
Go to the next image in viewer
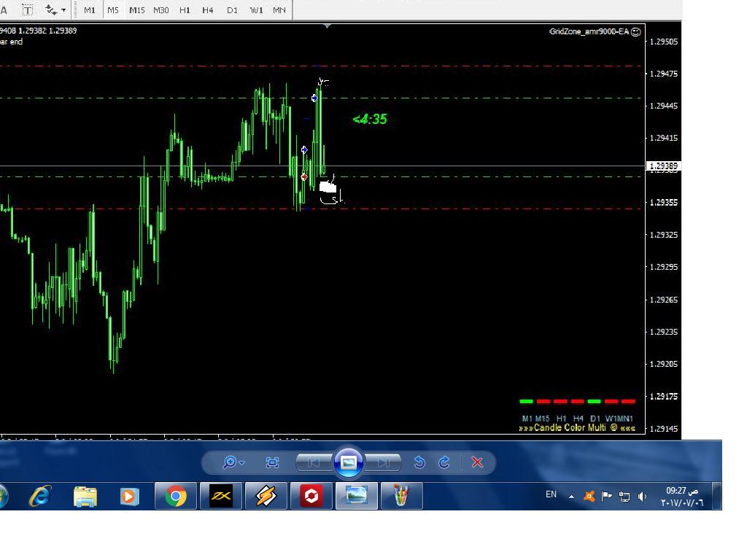[384, 462]
